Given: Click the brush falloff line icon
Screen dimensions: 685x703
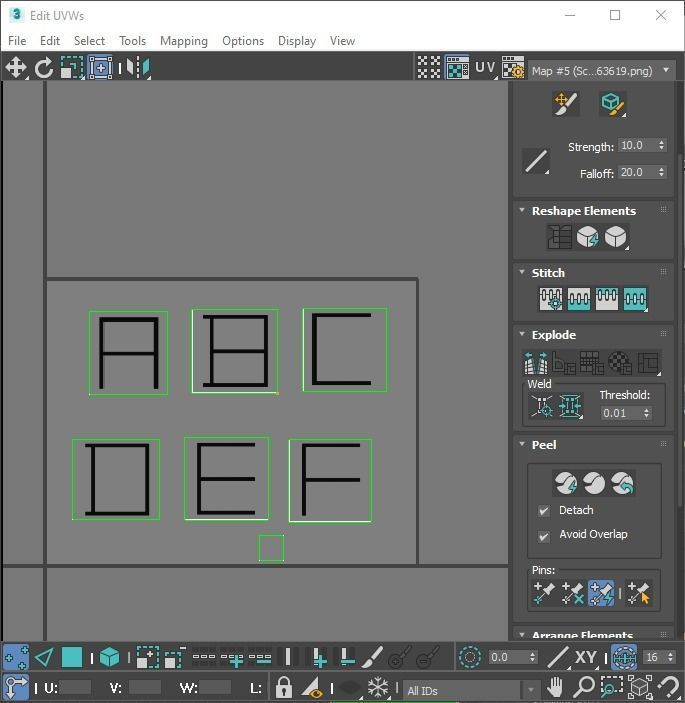Looking at the screenshot, I should (x=536, y=161).
